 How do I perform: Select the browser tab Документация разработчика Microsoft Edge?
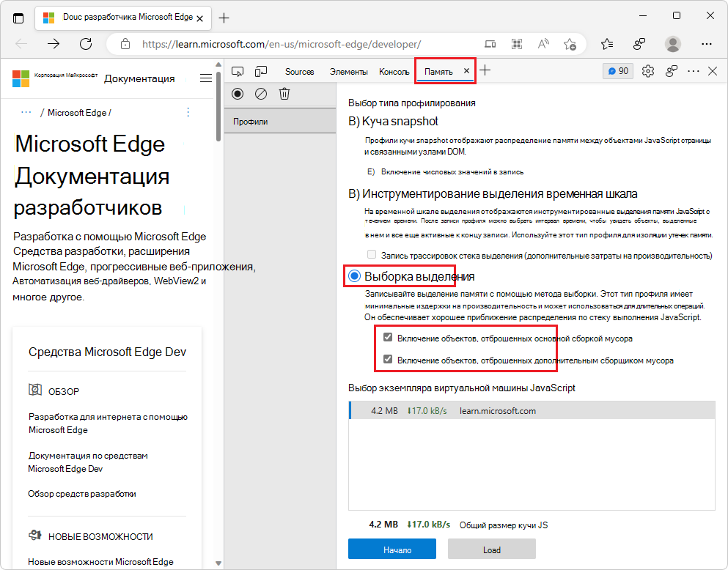tap(123, 18)
